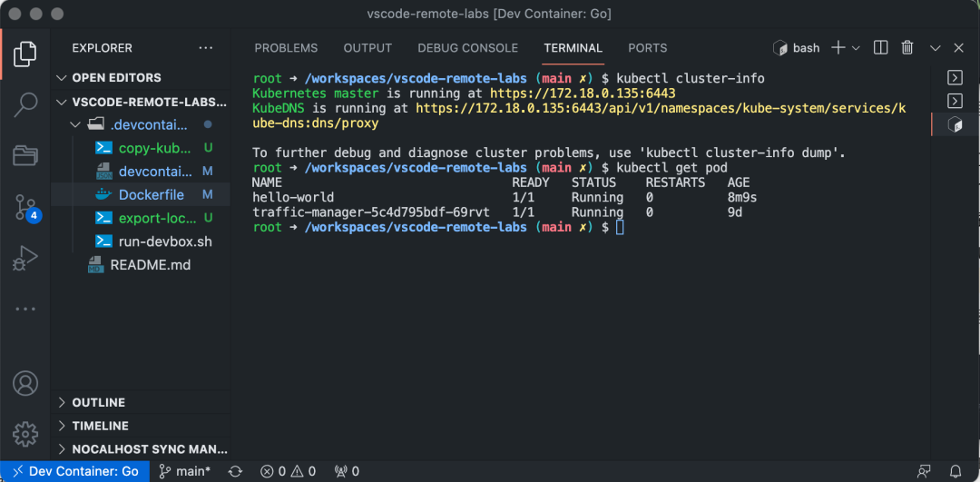The height and width of the screenshot is (482, 980).
Task: Expand the OUTLINE section
Action: coord(141,402)
